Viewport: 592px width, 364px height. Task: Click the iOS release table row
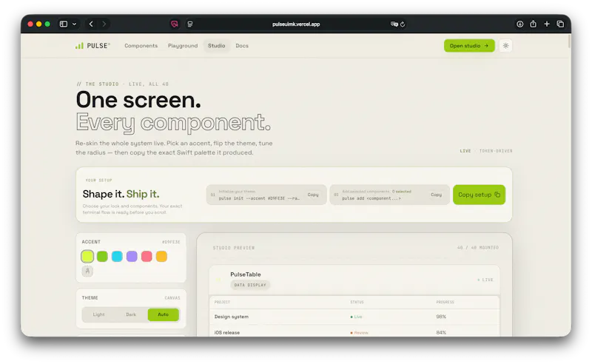(354, 332)
